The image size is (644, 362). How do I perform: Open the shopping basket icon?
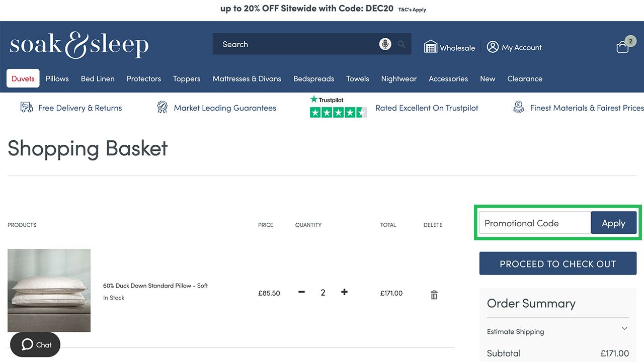tap(623, 47)
